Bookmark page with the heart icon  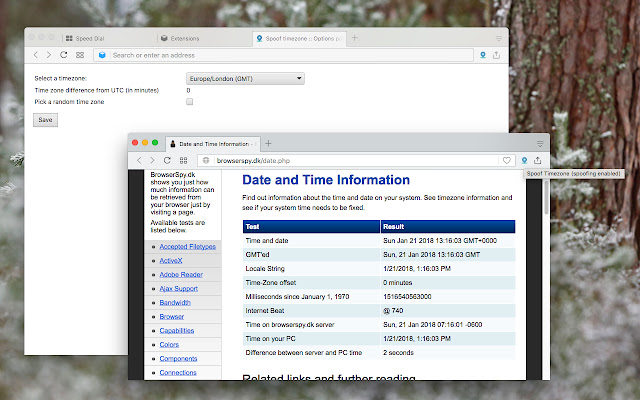coord(507,160)
